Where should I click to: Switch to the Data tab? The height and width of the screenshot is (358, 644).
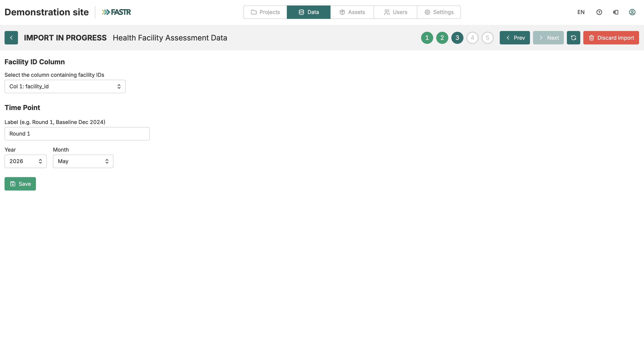tap(309, 12)
